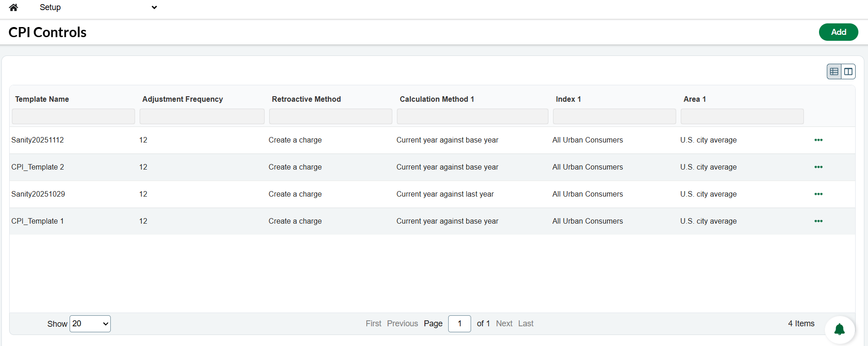868x346 pixels.
Task: Switch to split column view icon
Action: [848, 71]
